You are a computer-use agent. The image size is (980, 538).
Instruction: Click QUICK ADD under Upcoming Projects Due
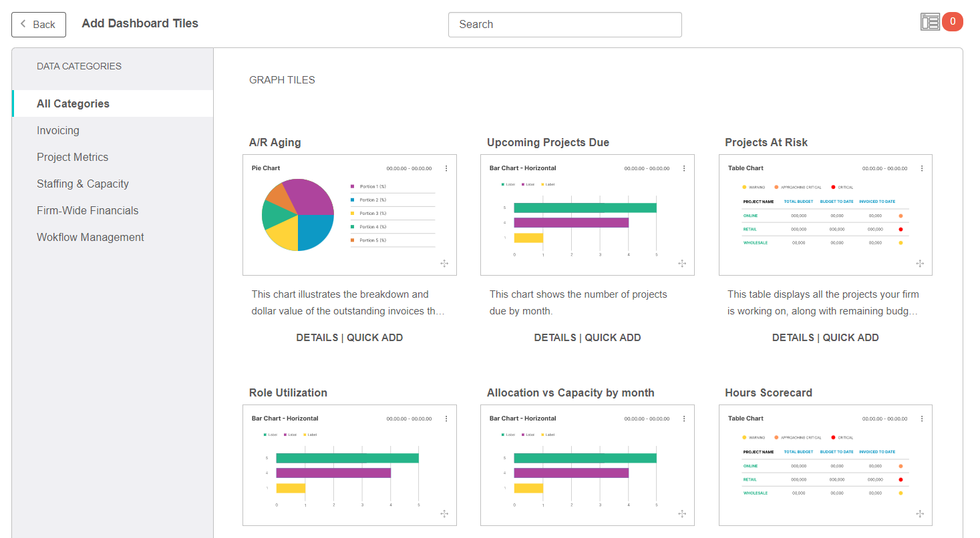[613, 338]
